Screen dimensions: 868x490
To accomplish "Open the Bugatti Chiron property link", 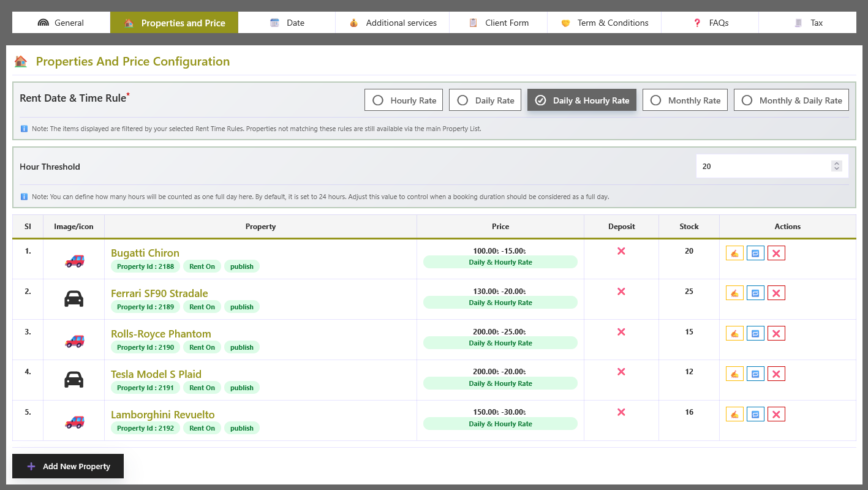I will [x=145, y=253].
